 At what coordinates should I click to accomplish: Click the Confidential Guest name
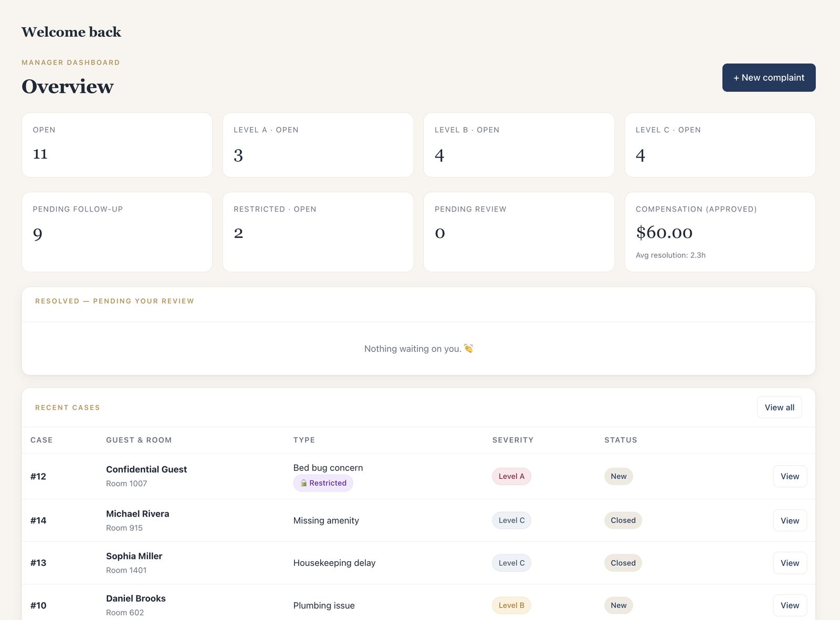click(146, 469)
